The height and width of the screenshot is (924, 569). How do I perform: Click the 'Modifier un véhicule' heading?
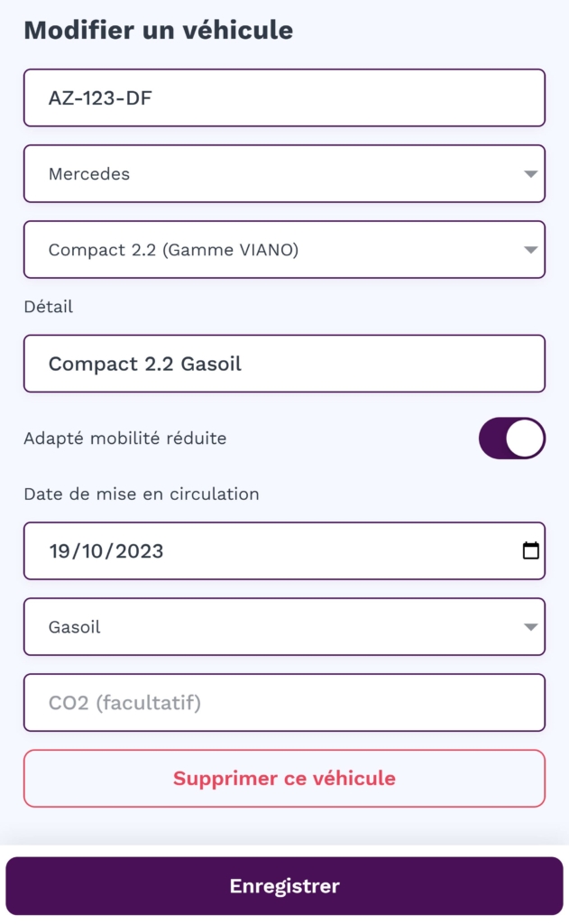[x=159, y=30]
